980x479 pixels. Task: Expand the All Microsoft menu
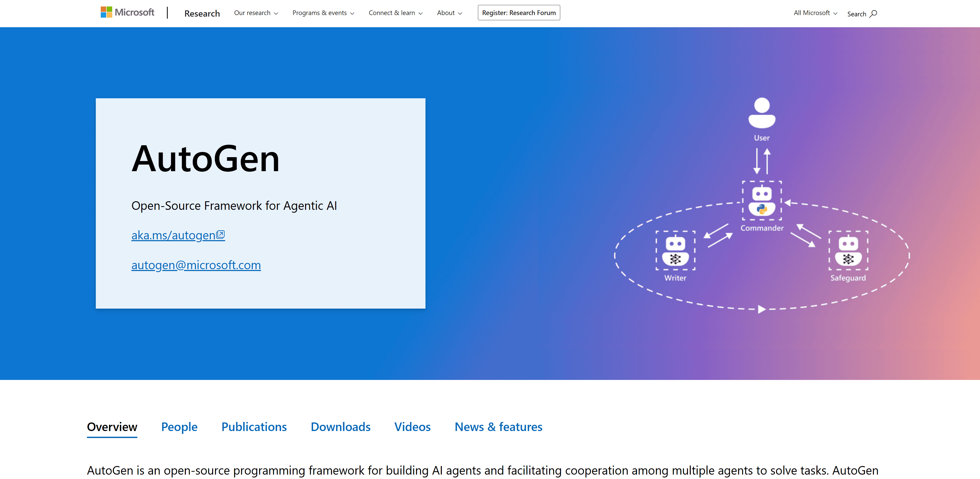tap(815, 13)
